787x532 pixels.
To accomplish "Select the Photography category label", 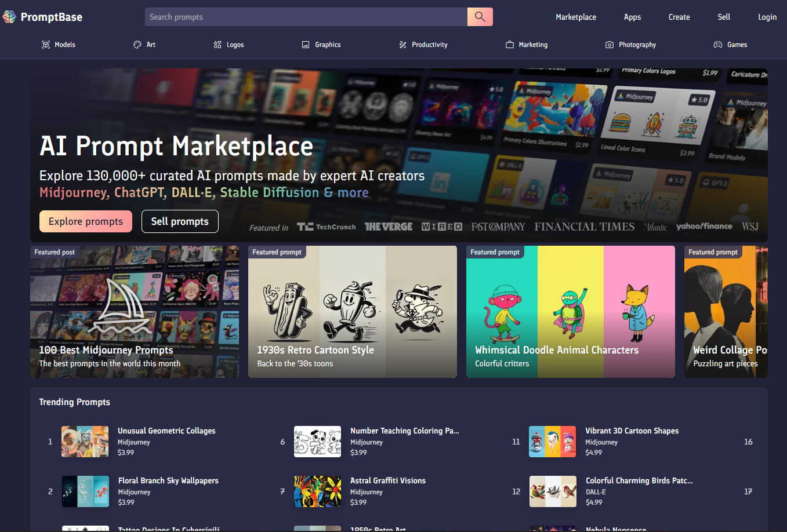I will coord(637,45).
